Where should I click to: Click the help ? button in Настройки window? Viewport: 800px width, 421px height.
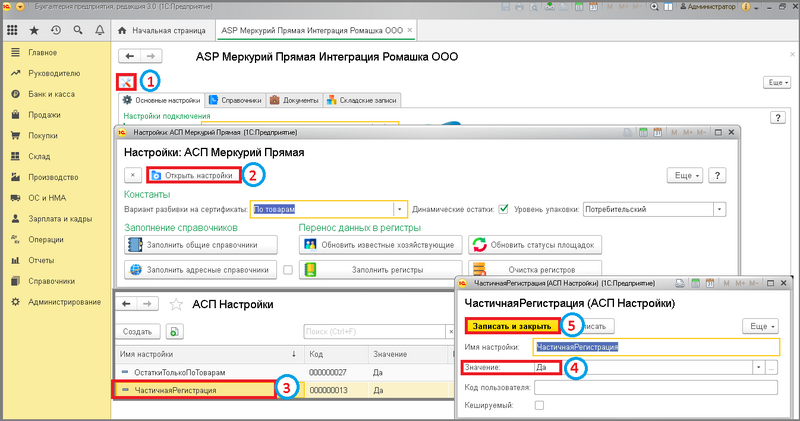(717, 175)
